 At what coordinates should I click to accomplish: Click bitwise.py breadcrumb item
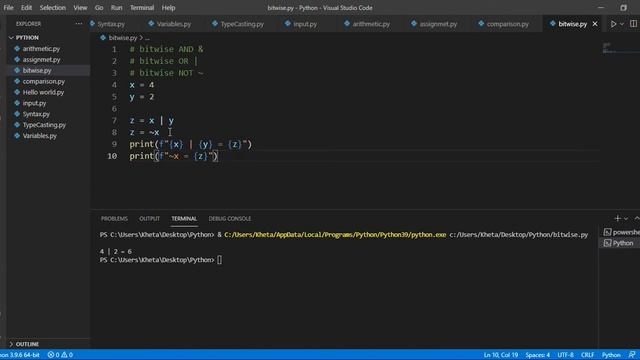click(x=122, y=38)
